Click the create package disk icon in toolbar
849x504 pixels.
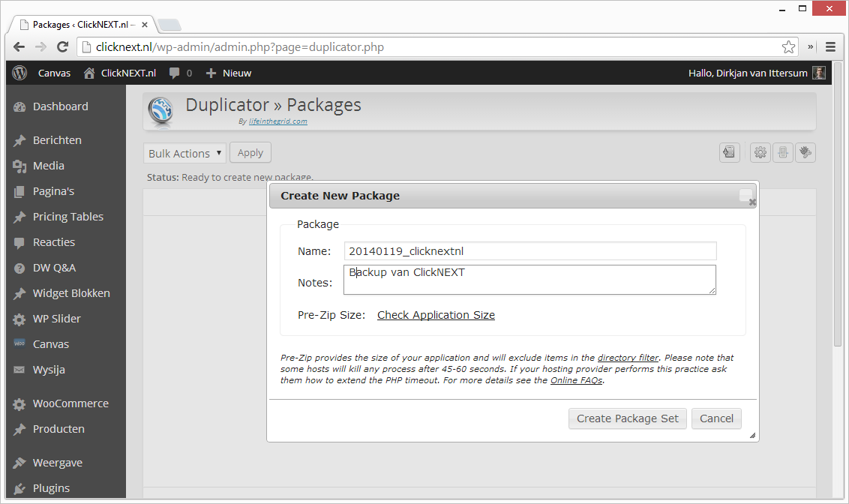point(729,153)
